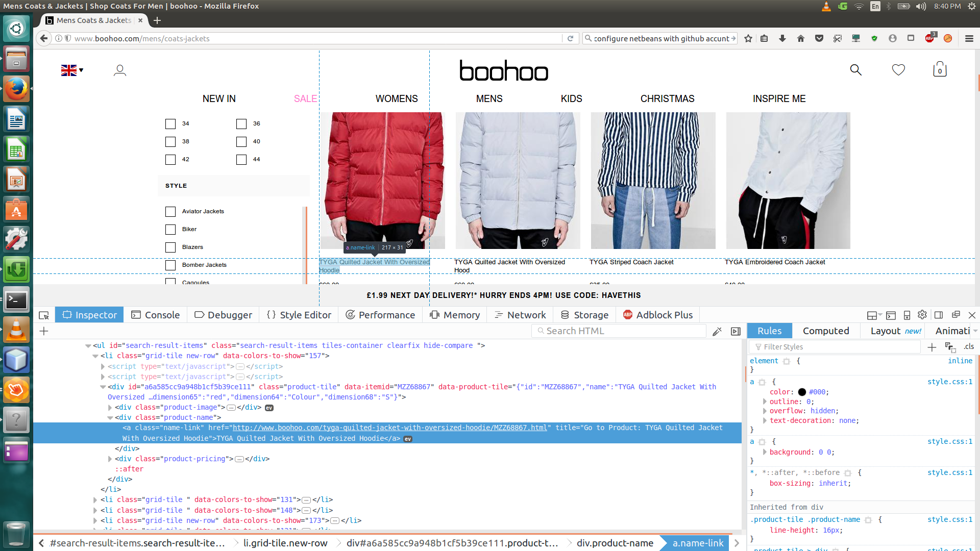Enable the Bomber Jackets filter checkbox
This screenshot has width=980, height=551.
(x=170, y=265)
